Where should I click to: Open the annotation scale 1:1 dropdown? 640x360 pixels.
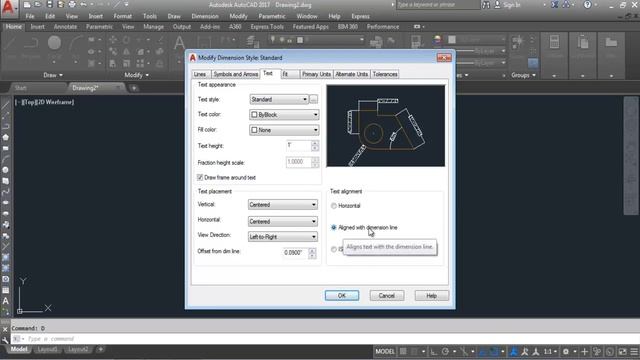550,351
